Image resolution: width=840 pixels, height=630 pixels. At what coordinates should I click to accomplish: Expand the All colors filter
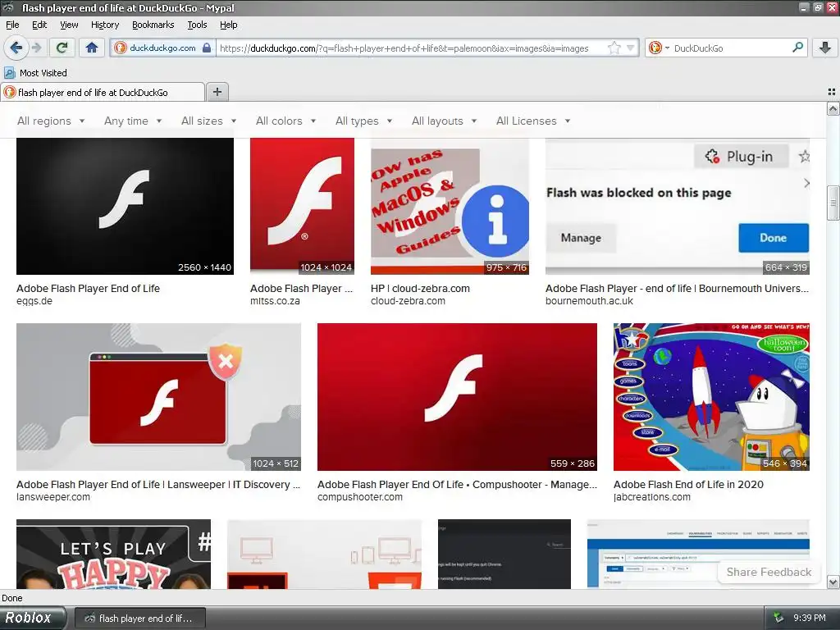tap(285, 121)
